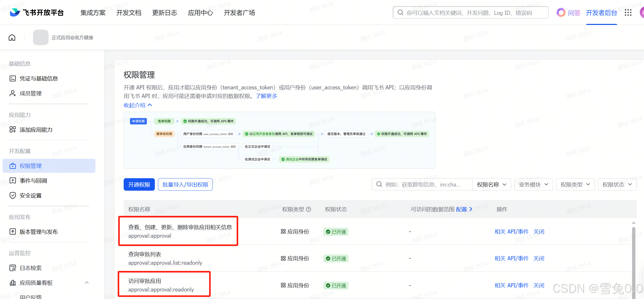Open 相关 API/事件 for 查询审批列表 row
Image resolution: width=644 pixels, height=299 pixels.
[x=512, y=258]
